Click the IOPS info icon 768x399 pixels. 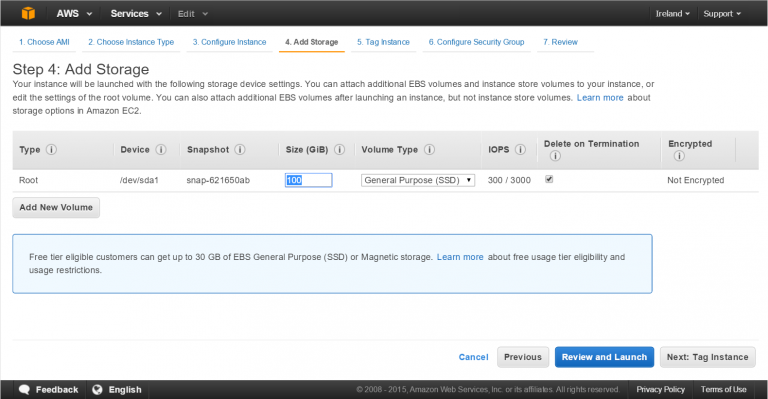pos(521,149)
